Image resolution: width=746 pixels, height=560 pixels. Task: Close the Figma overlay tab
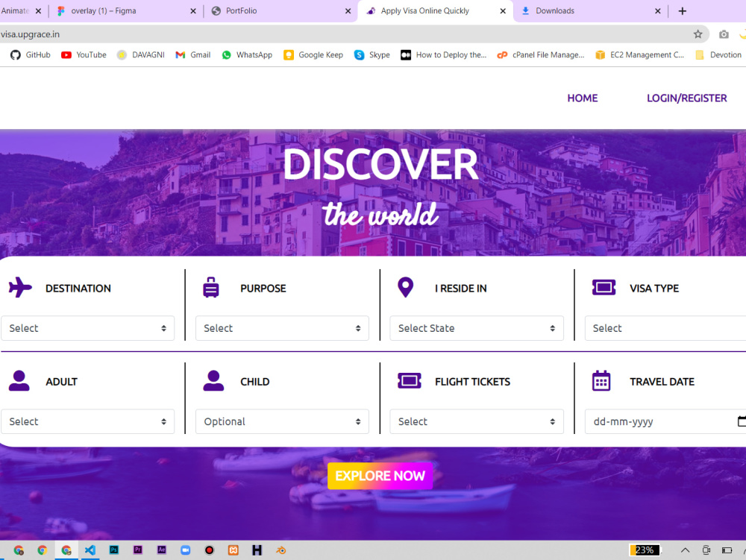[x=193, y=11]
